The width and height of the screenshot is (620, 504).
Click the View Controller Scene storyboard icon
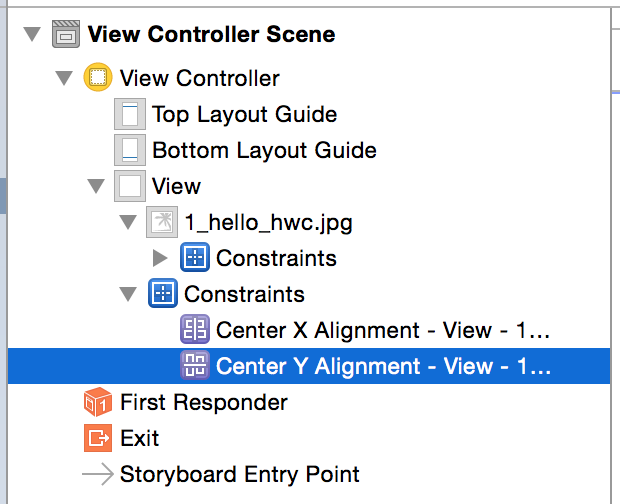pyautogui.click(x=65, y=35)
